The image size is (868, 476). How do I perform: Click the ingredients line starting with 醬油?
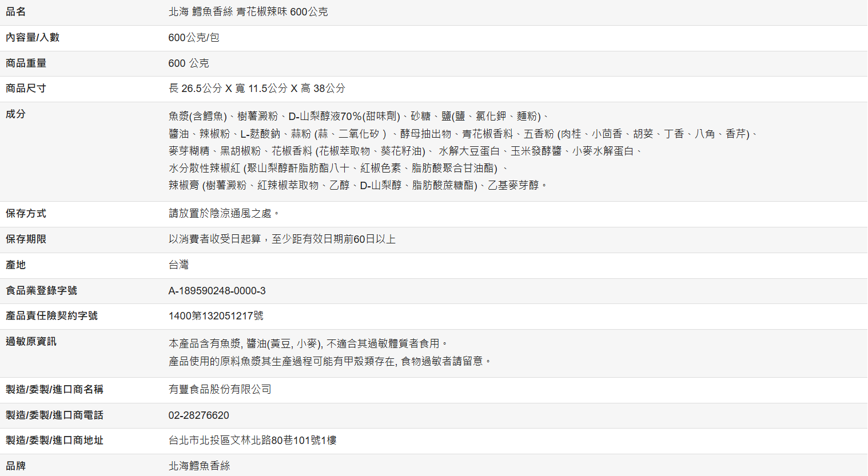point(463,134)
